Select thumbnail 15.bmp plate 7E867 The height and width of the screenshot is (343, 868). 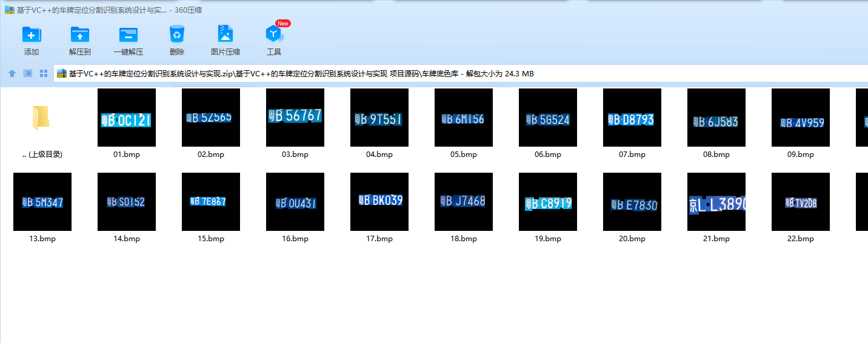211,202
